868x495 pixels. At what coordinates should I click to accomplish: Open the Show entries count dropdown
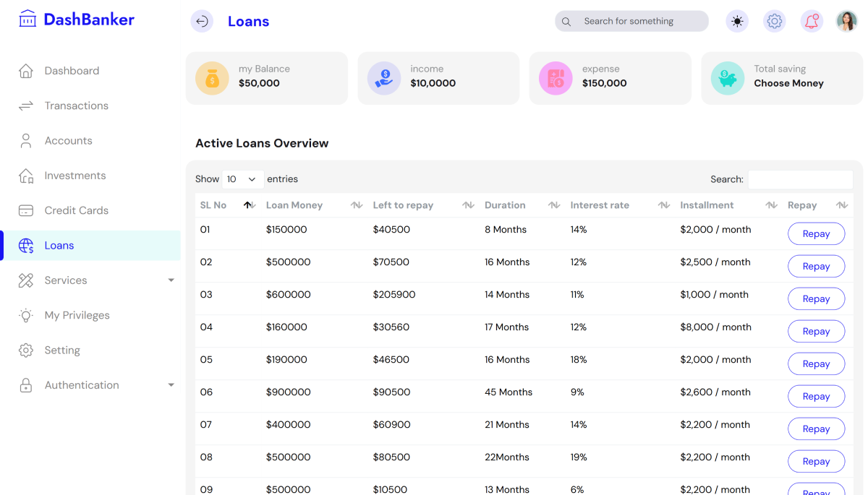(242, 179)
